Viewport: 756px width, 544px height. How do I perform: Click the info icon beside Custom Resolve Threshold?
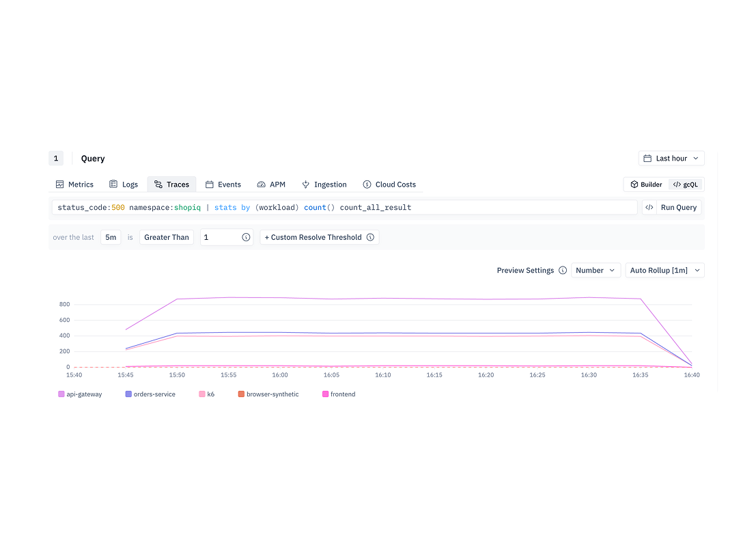[370, 237]
